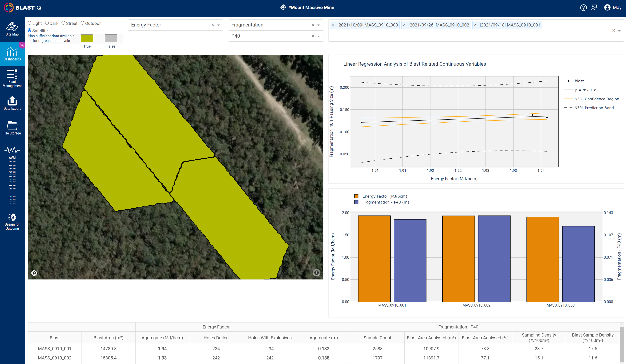Open the Data Export section

(x=12, y=103)
